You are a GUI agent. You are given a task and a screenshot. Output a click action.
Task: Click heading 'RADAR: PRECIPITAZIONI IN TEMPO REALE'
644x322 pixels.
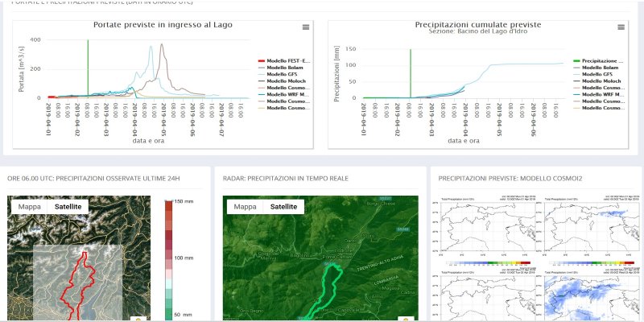286,178
